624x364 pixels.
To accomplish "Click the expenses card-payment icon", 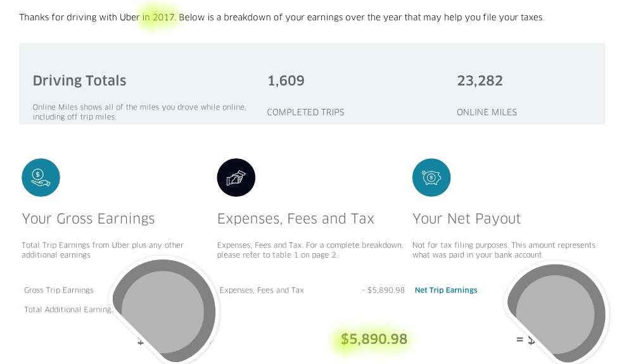I will point(236,177).
